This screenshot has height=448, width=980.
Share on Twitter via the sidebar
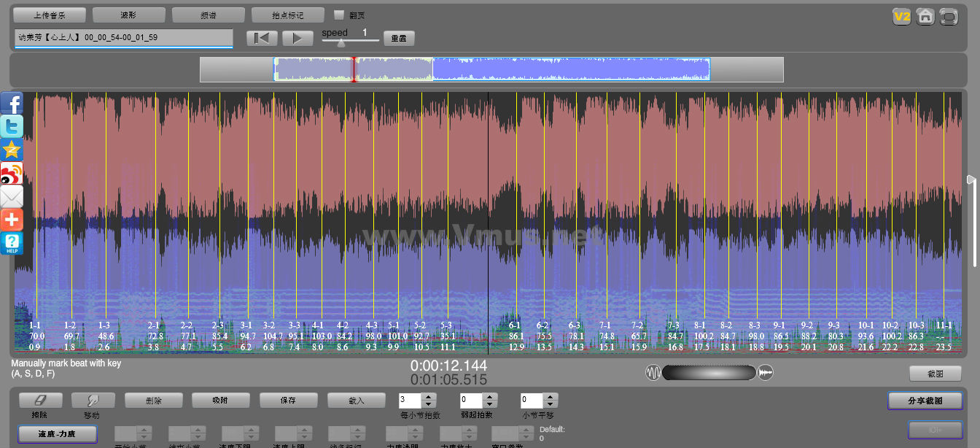[12, 127]
